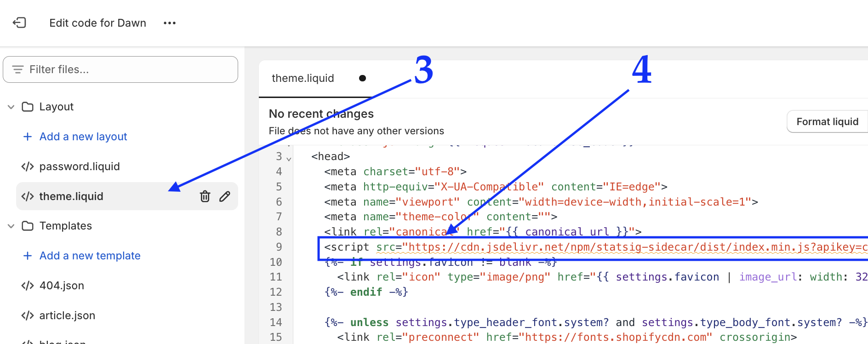
Task: Open the three-dot more actions menu
Action: pyautogui.click(x=170, y=23)
